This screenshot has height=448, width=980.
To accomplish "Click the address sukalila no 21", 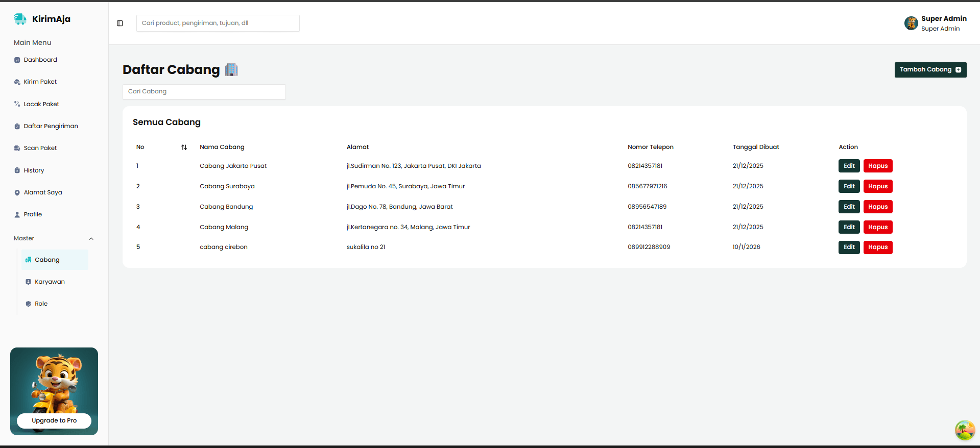I will tap(366, 247).
